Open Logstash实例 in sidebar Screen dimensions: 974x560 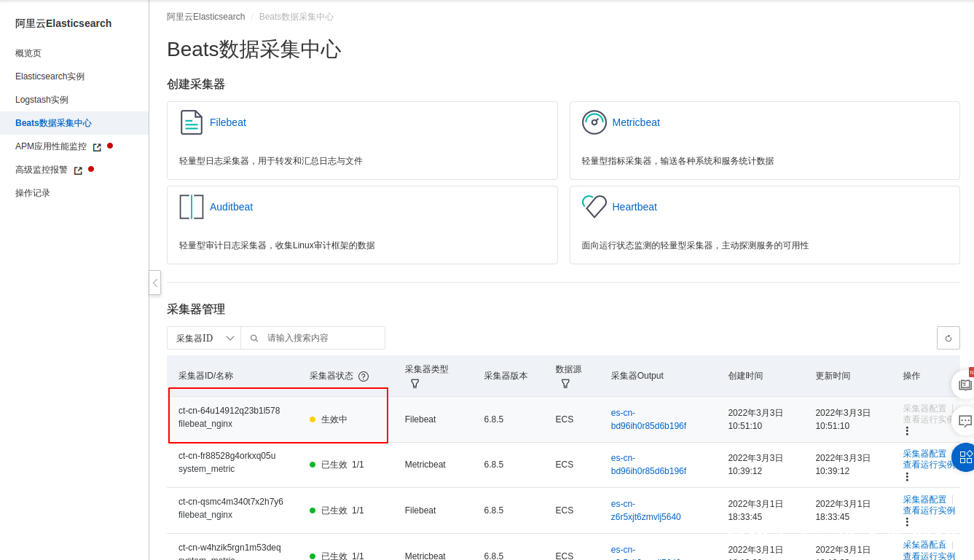pyautogui.click(x=42, y=100)
